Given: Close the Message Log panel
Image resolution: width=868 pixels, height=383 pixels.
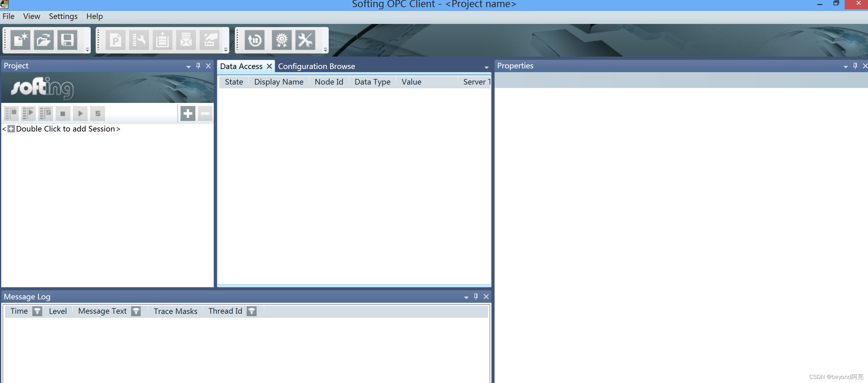Looking at the screenshot, I should coord(486,296).
